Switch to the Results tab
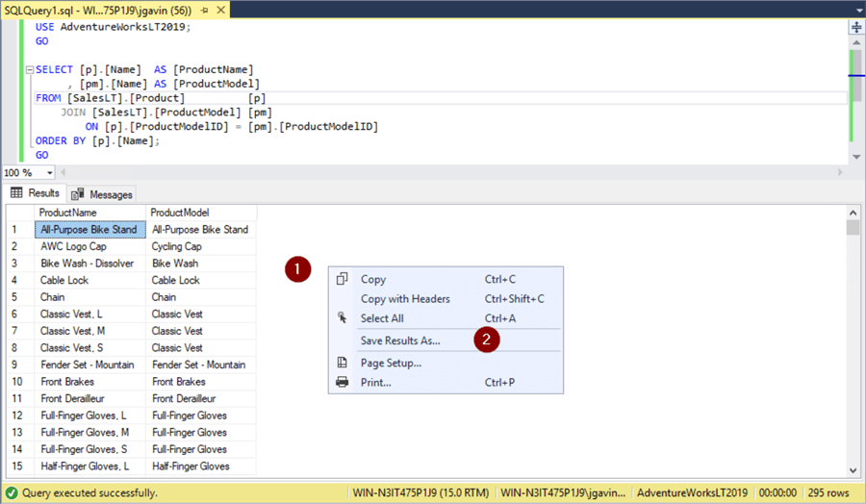The image size is (866, 504). click(36, 193)
